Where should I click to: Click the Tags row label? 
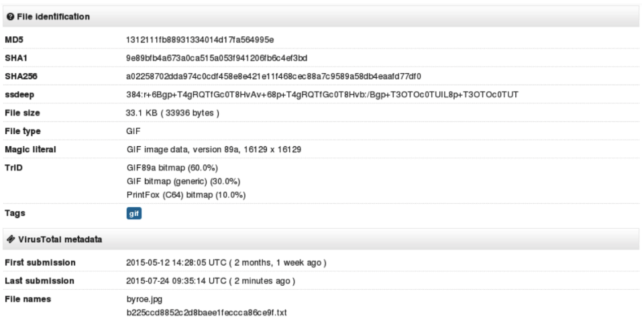point(15,213)
